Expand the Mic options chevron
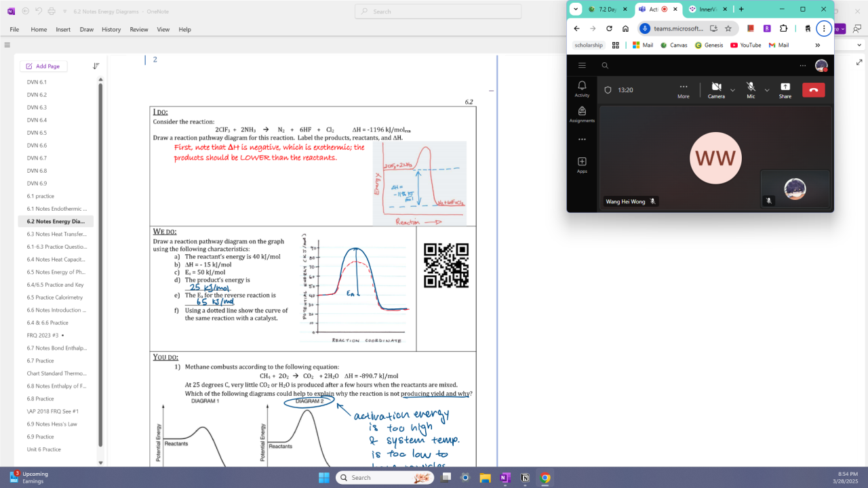 pyautogui.click(x=767, y=89)
